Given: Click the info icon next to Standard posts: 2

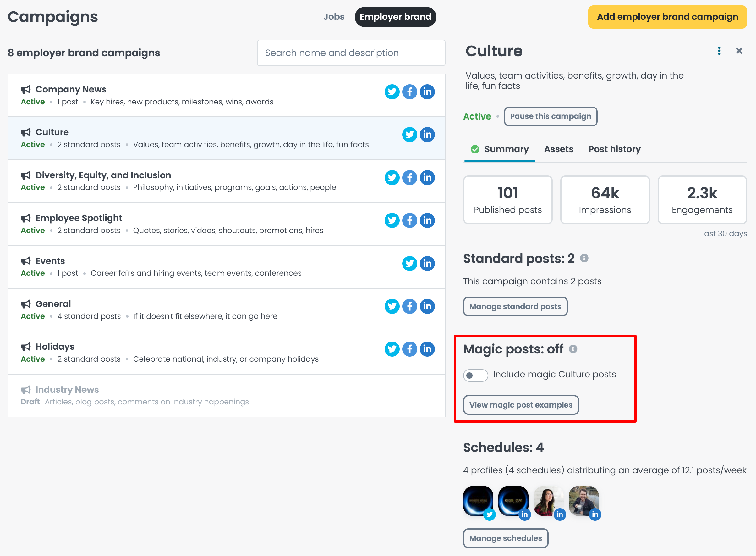Looking at the screenshot, I should (584, 259).
